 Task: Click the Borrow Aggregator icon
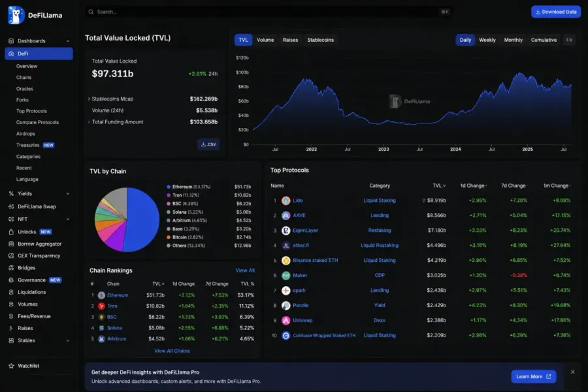(x=11, y=244)
